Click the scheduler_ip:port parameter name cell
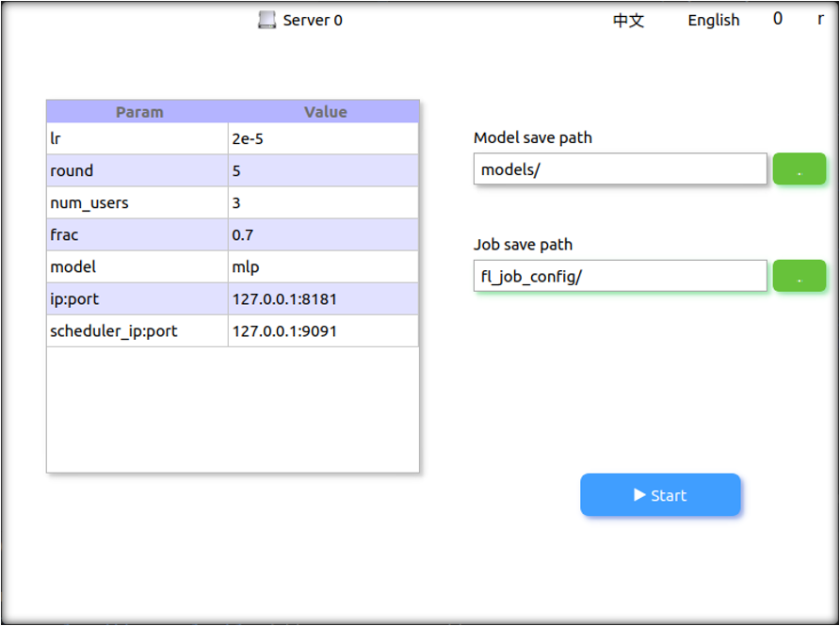 137,331
